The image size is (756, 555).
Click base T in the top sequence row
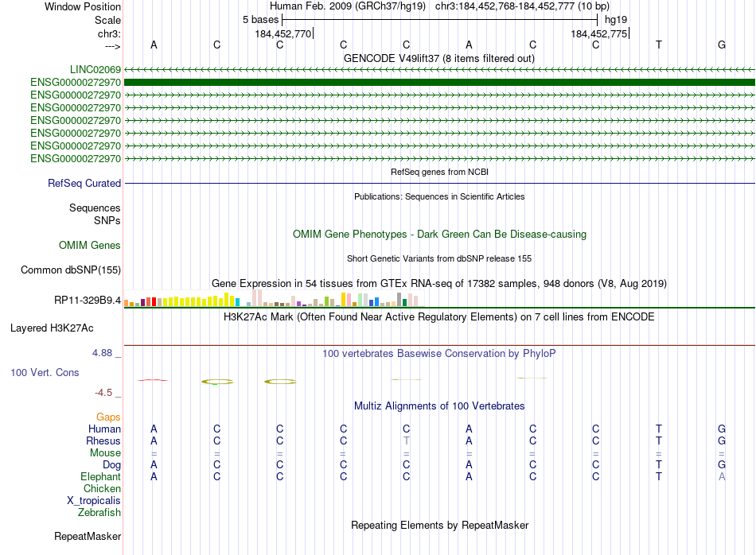[x=659, y=45]
